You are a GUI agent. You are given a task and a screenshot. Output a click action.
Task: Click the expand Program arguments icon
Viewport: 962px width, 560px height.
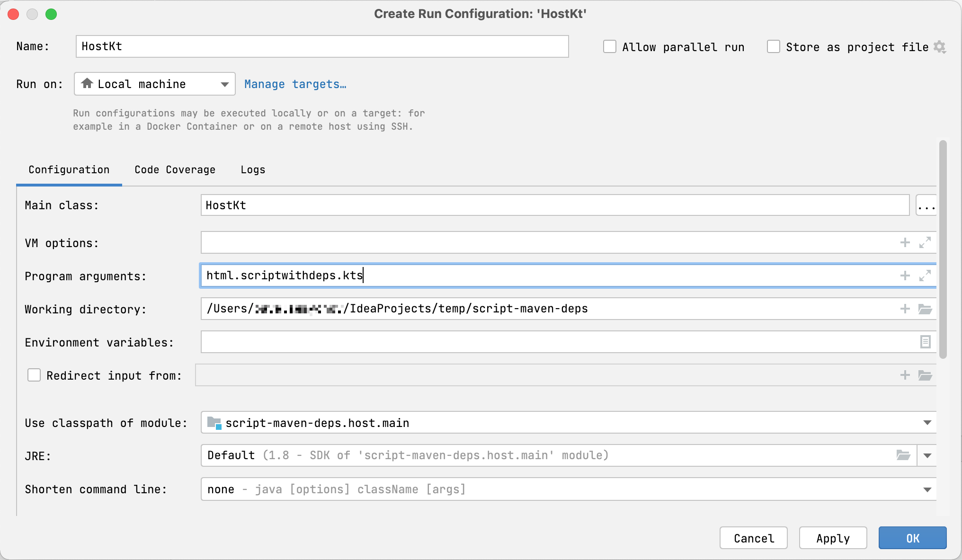click(x=926, y=276)
